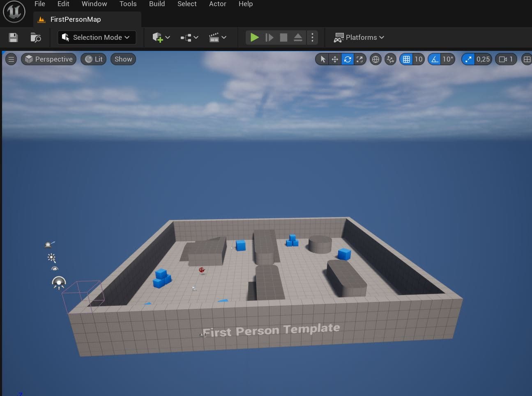This screenshot has height=396, width=532.
Task: Toggle scale snapping
Action: (468, 59)
